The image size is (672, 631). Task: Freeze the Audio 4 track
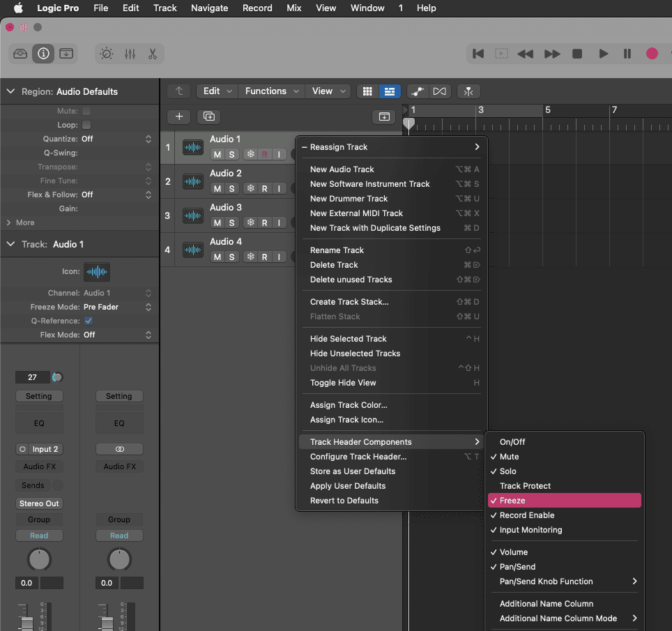251,257
